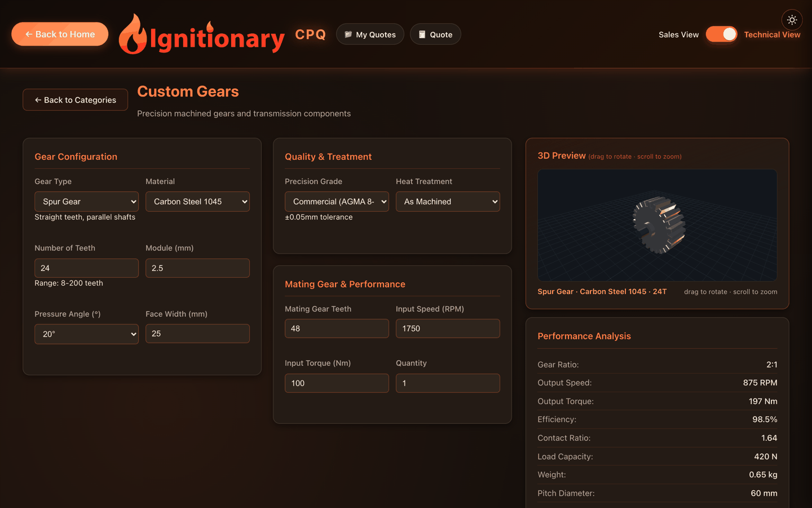Click the '±0.05mm tolerance' hint
Screen dimensions: 812x508
[x=319, y=217]
